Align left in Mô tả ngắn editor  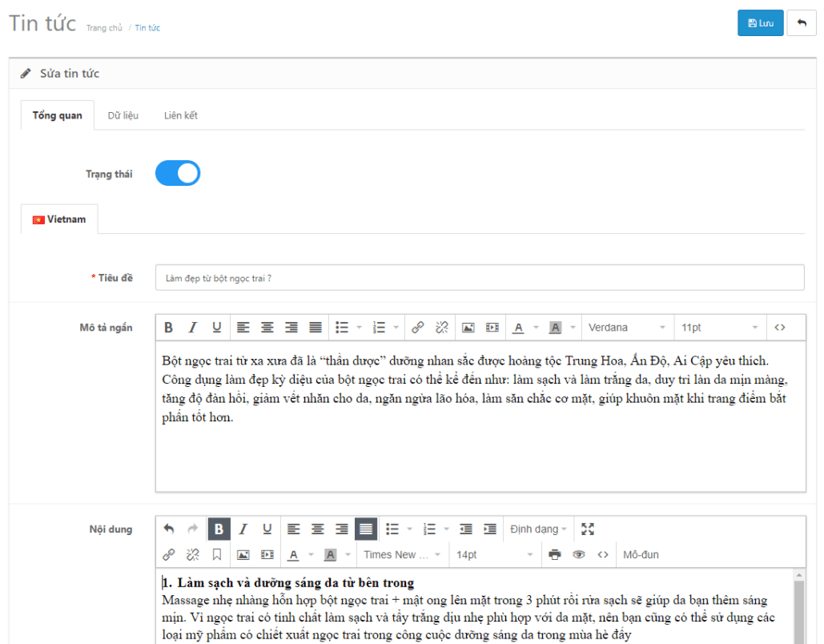[243, 328]
